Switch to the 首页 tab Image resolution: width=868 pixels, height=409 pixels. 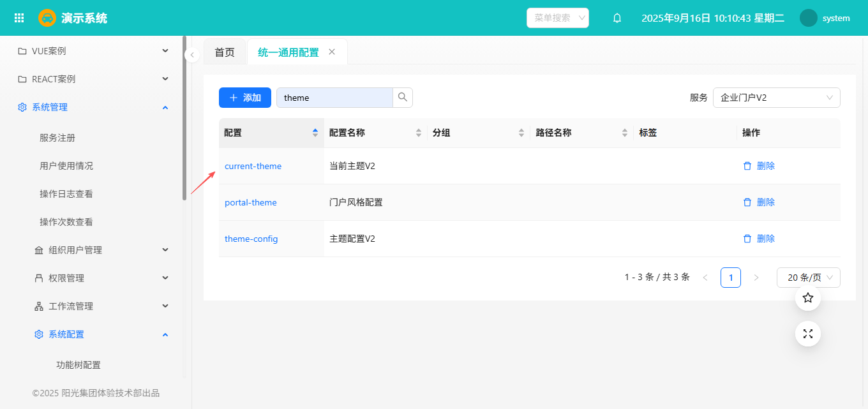click(225, 52)
